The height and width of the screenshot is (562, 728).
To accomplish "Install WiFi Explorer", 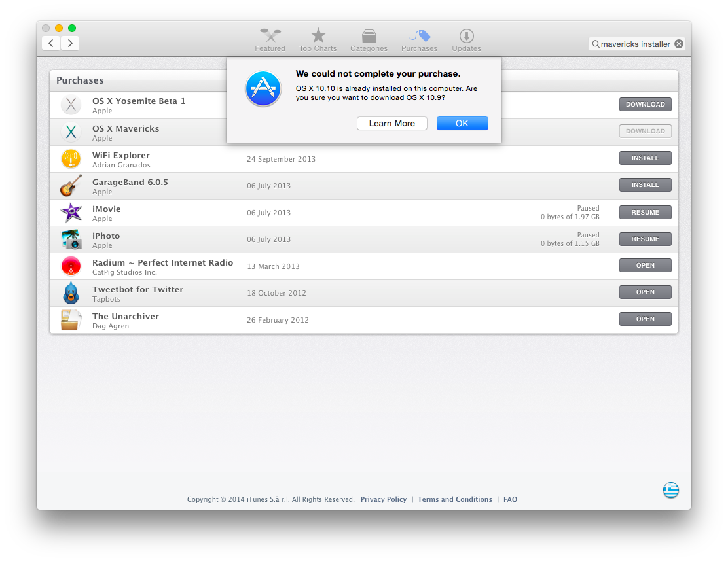I will (x=645, y=158).
